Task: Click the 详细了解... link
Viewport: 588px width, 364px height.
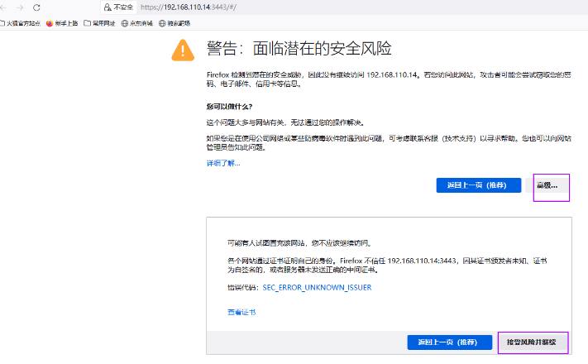Action: 223,163
